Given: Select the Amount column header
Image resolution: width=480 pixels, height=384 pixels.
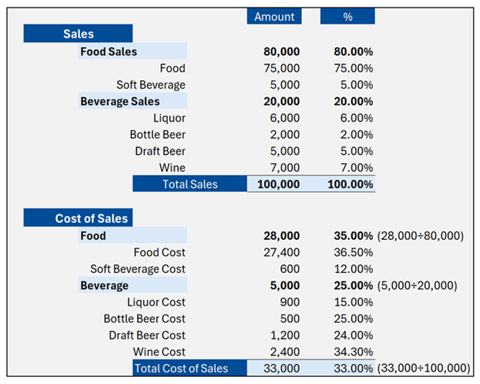Looking at the screenshot, I should tap(274, 16).
